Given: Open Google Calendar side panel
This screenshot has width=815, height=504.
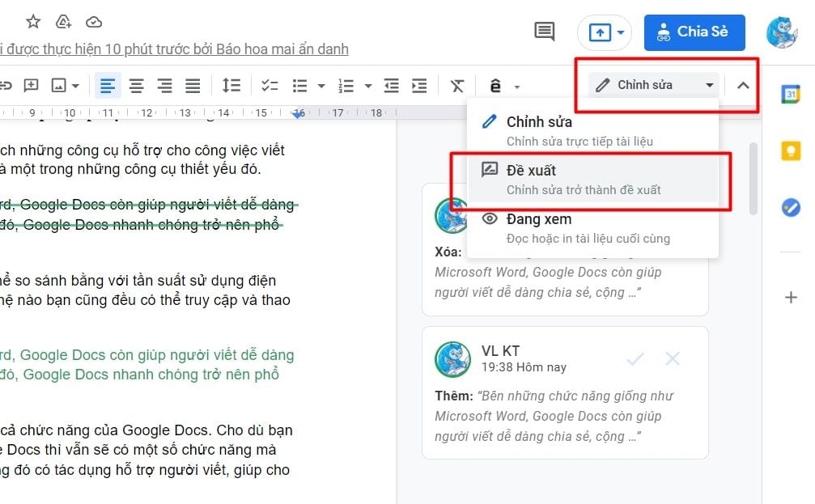Looking at the screenshot, I should (791, 94).
